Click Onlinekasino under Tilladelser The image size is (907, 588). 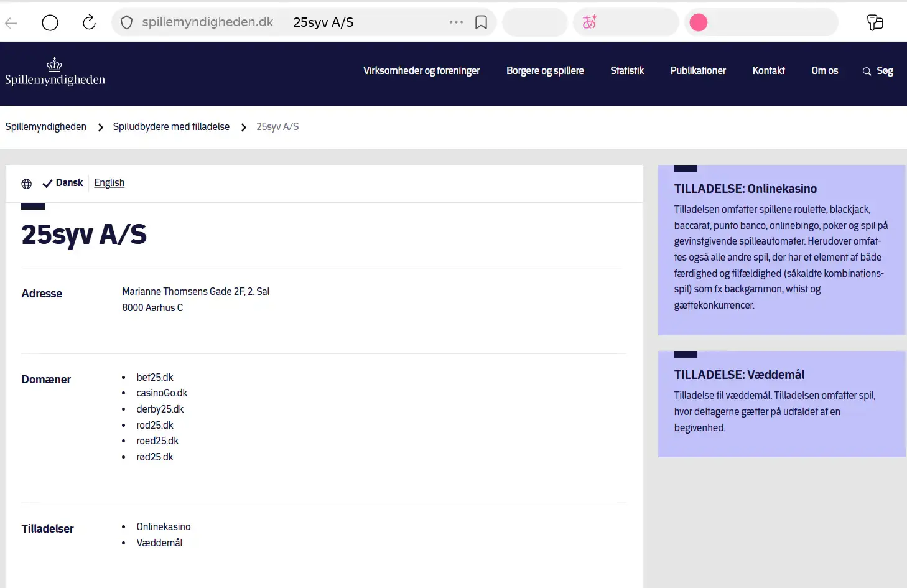coord(164,527)
